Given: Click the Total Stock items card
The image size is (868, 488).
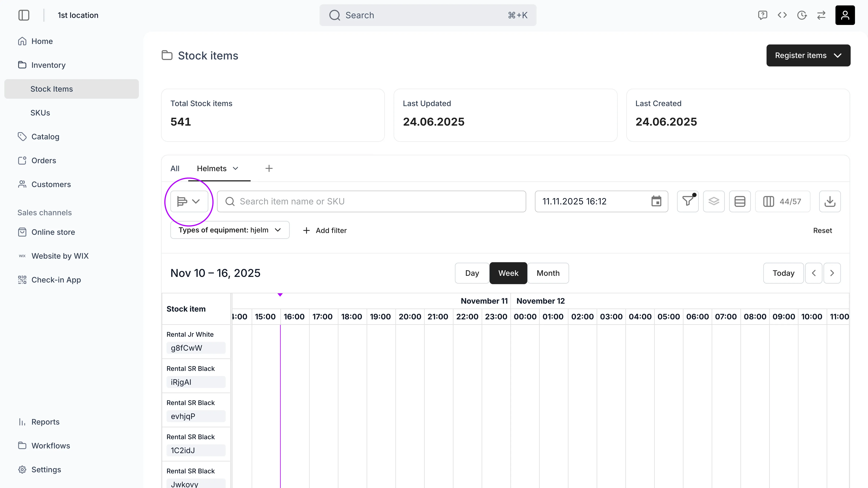Looking at the screenshot, I should [273, 115].
